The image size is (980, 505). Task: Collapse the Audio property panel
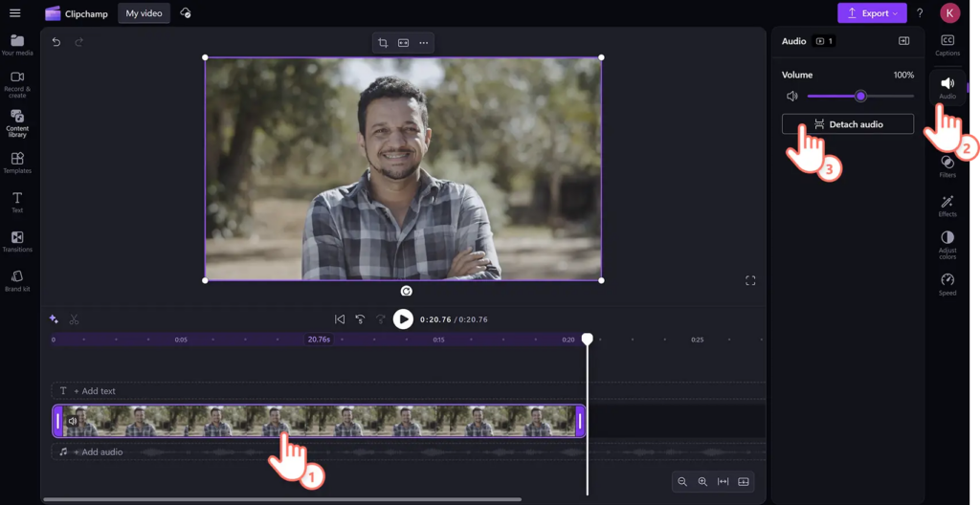click(x=903, y=41)
